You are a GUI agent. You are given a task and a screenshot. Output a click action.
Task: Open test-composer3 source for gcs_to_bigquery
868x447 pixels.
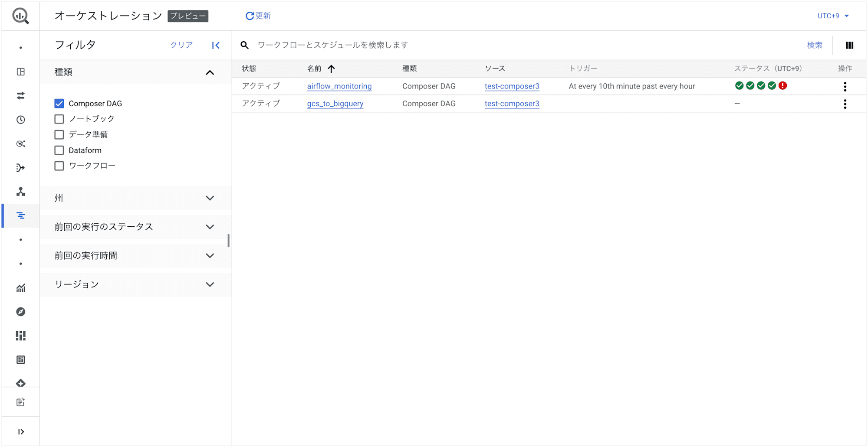coord(512,104)
